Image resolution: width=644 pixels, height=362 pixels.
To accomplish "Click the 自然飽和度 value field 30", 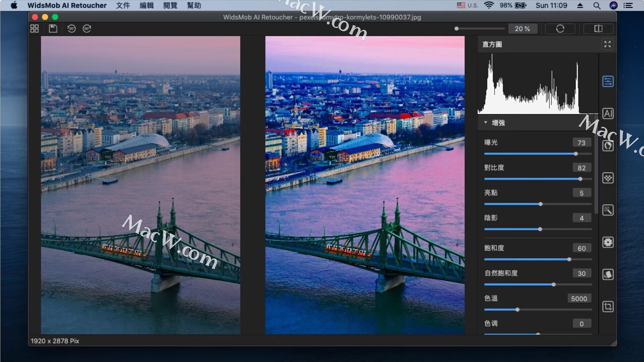I will [x=582, y=274].
